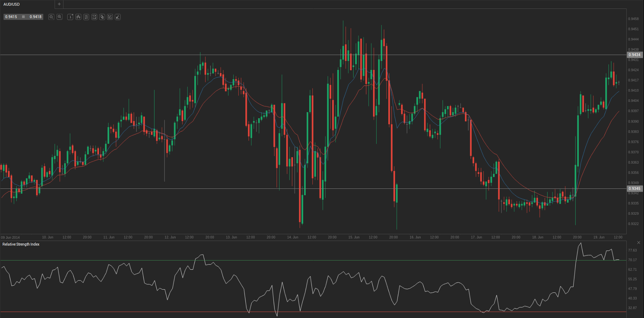
Task: Click the 17. Jun date label on time axis
Action: 477,237
